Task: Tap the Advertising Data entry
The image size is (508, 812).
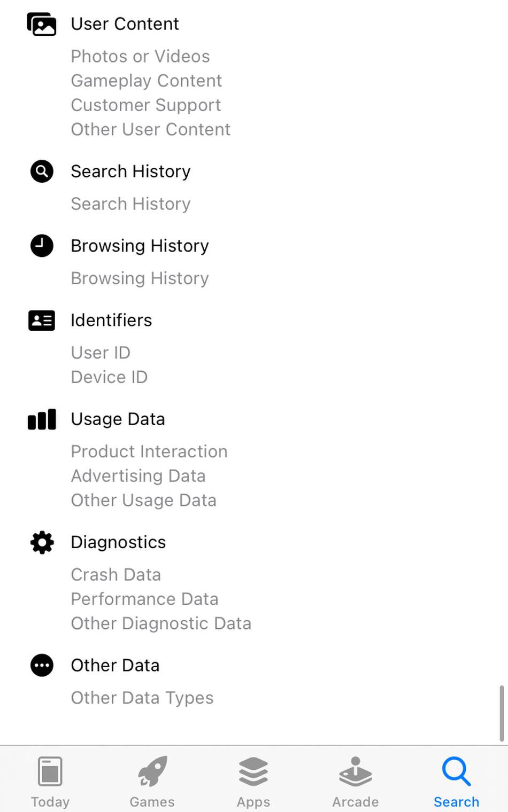Action: [138, 476]
